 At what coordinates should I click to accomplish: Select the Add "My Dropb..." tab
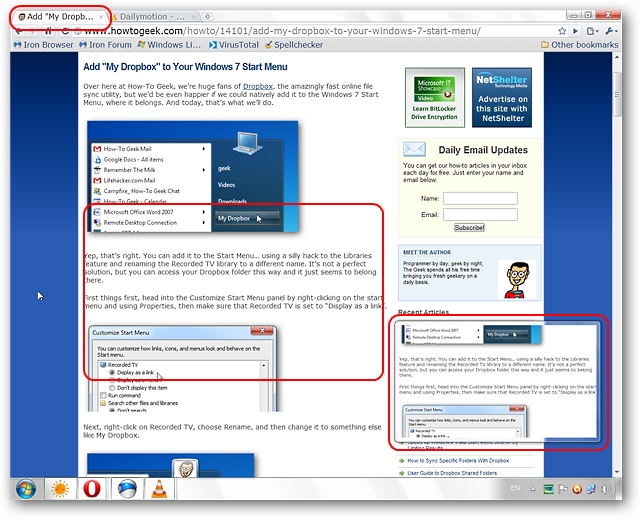(x=60, y=17)
